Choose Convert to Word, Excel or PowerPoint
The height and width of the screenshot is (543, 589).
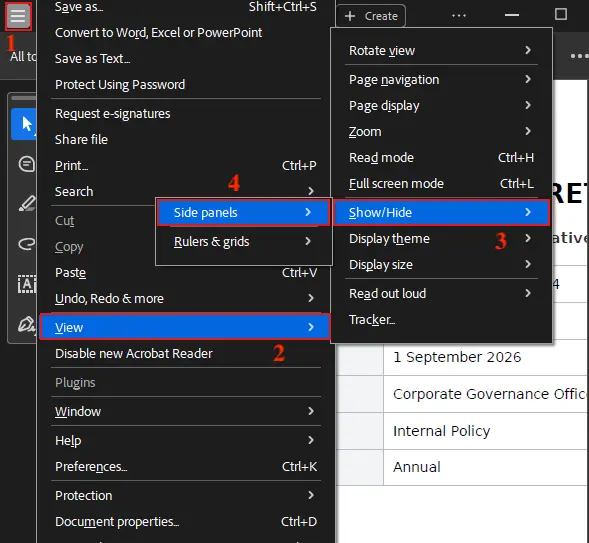coord(186,33)
